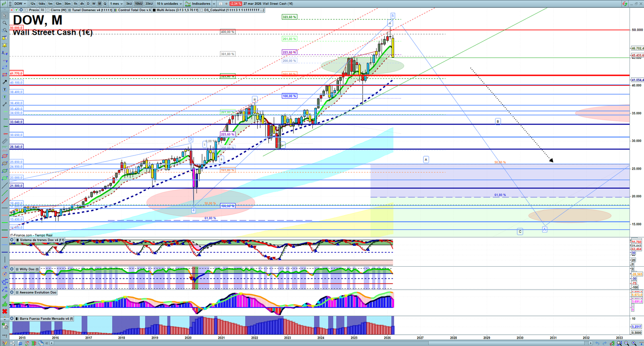Viewport: 644px width, 346px height.
Task: Open the 10 k unidades dropdown
Action: point(169,4)
